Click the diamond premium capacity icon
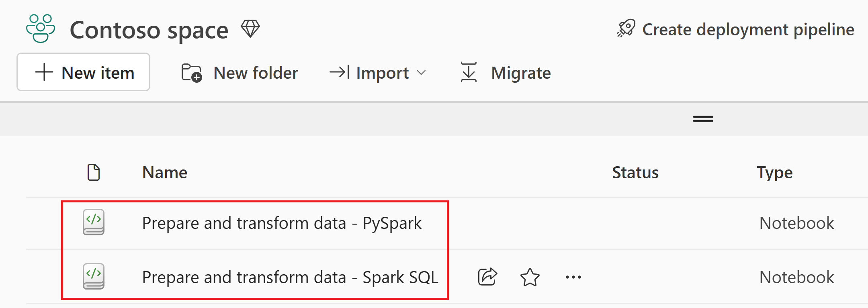The image size is (868, 308). [250, 29]
